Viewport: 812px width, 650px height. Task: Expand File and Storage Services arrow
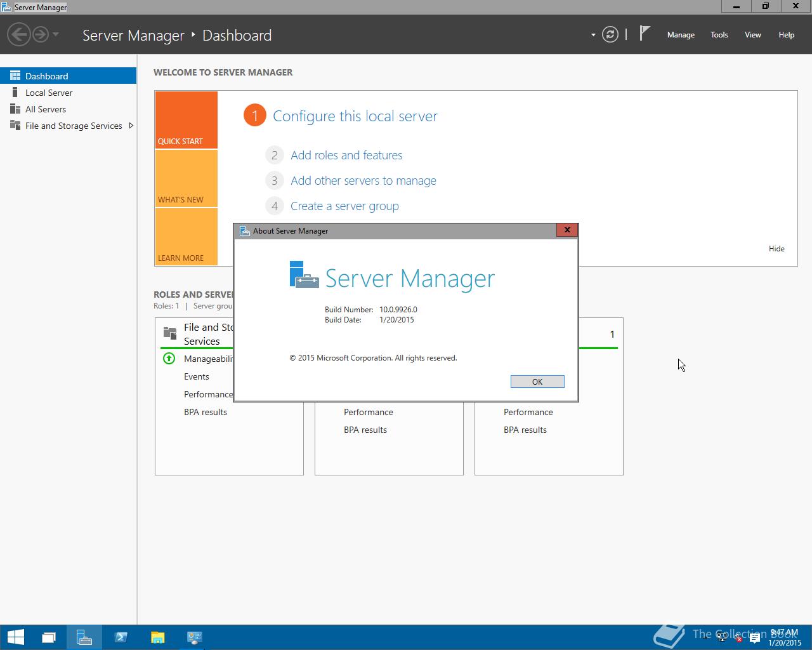[131, 126]
